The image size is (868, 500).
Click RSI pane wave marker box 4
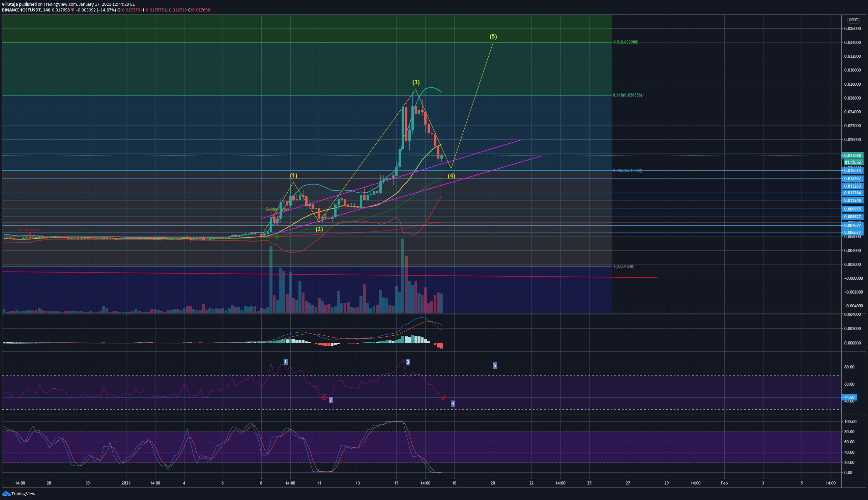pos(453,404)
